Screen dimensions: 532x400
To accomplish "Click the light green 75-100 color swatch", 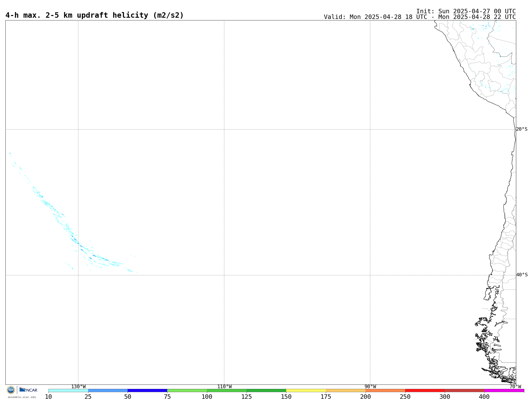I will [187, 391].
